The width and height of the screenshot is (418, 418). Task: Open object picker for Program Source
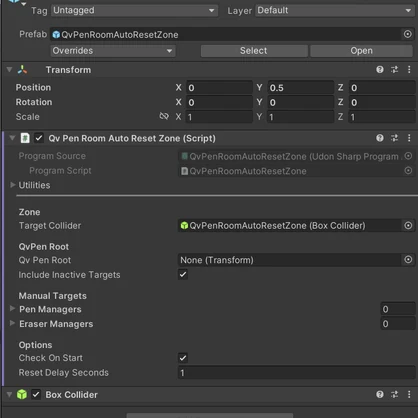[408, 156]
